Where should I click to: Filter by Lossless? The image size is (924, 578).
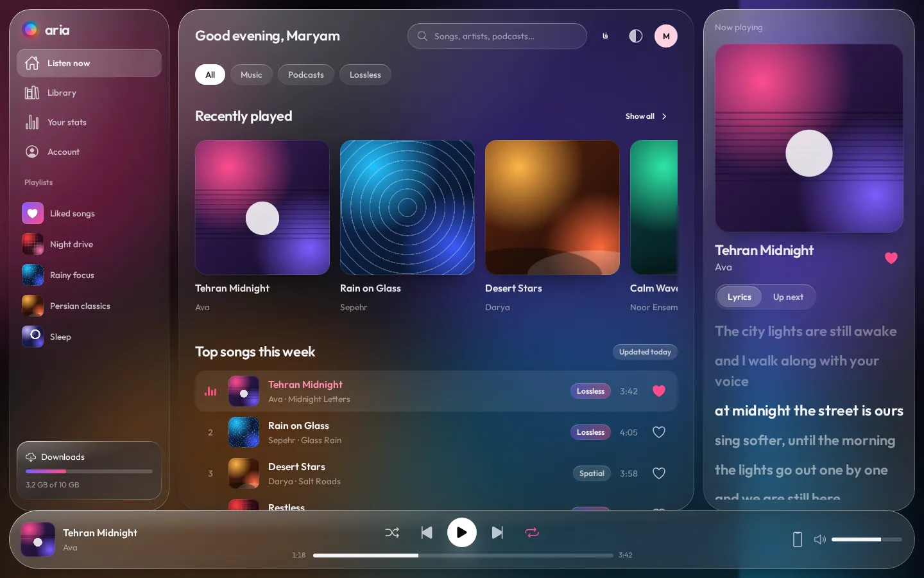point(365,74)
